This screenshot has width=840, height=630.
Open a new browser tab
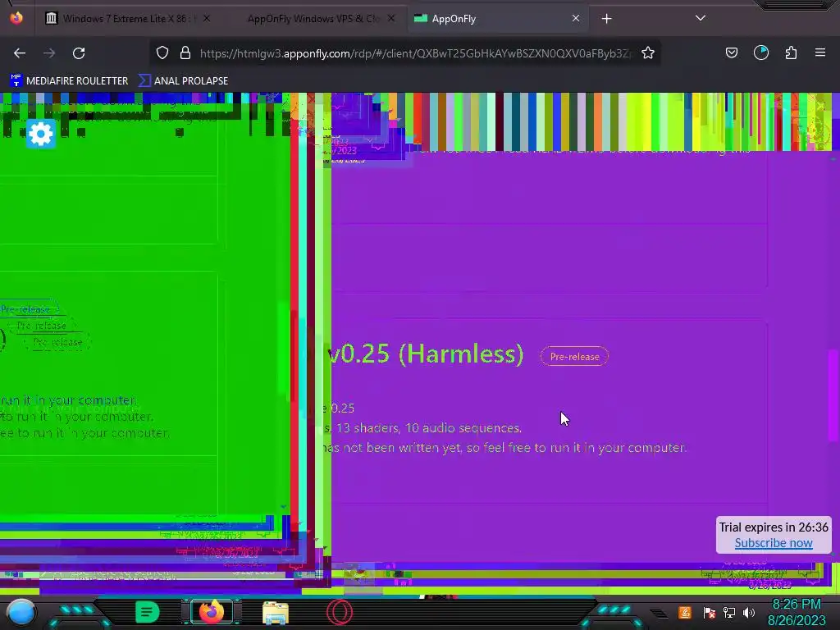606,19
